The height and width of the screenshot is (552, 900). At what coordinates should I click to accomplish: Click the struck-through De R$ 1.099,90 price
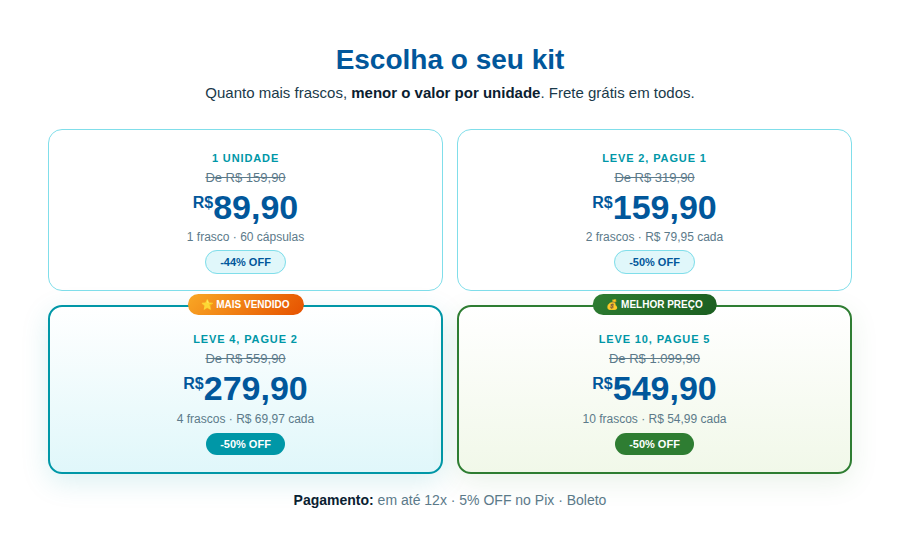coord(654,359)
